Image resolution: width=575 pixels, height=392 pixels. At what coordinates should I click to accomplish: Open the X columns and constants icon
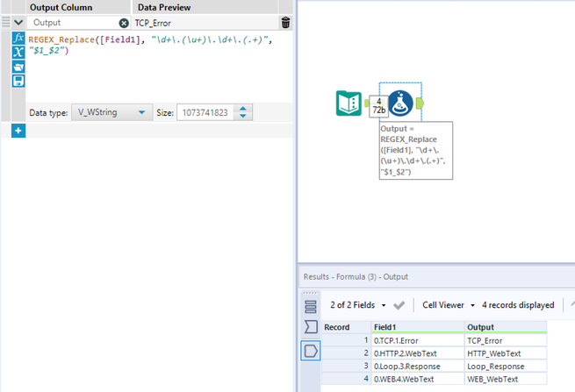point(18,53)
